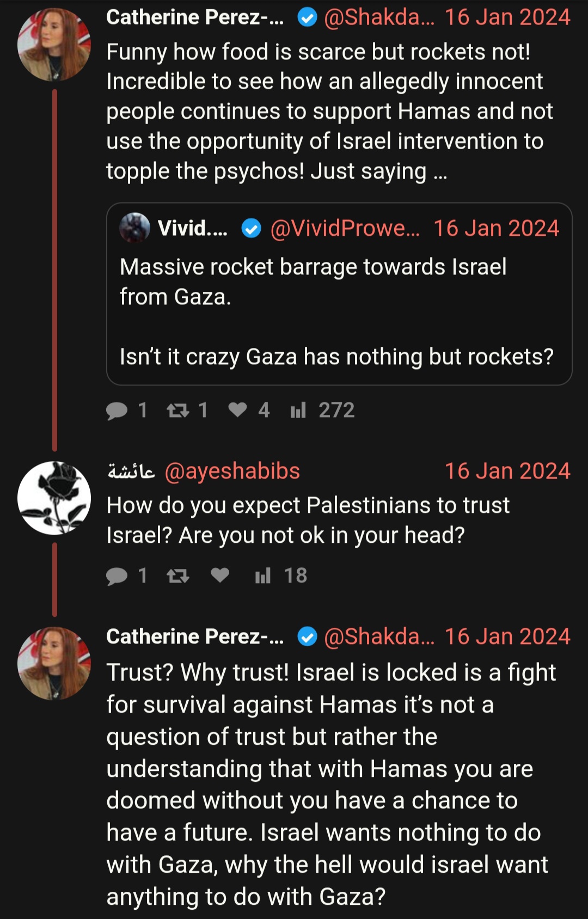Open the 16 Jan 2024 date in quoted tweet
This screenshot has height=919, width=588.
pos(496,228)
